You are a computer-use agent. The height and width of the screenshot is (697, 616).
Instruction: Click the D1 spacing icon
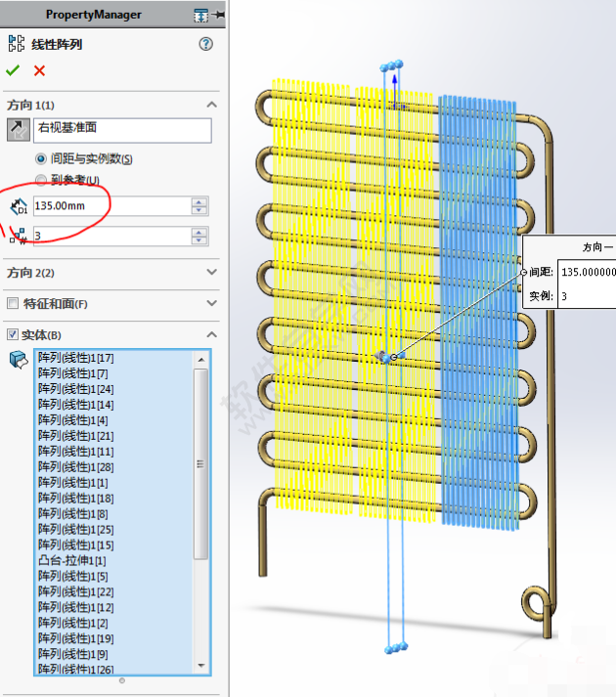[19, 206]
